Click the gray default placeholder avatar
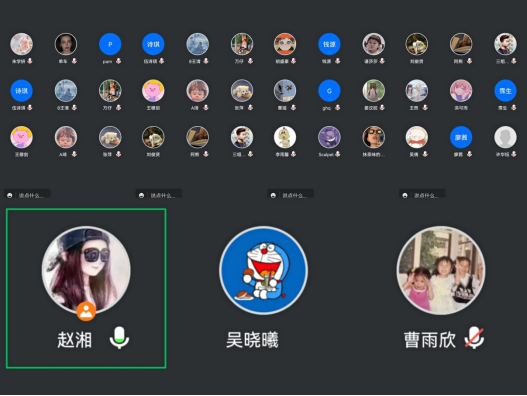The height and width of the screenshot is (396, 527). click(505, 137)
